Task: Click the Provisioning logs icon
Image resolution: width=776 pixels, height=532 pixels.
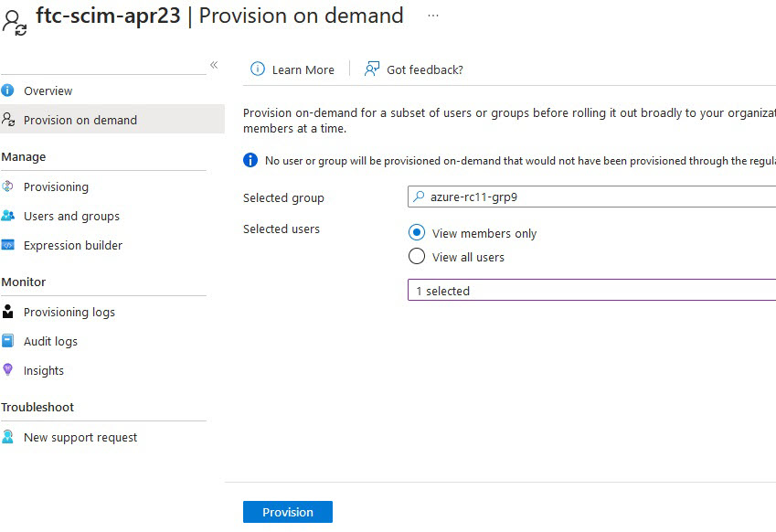Action: click(8, 312)
